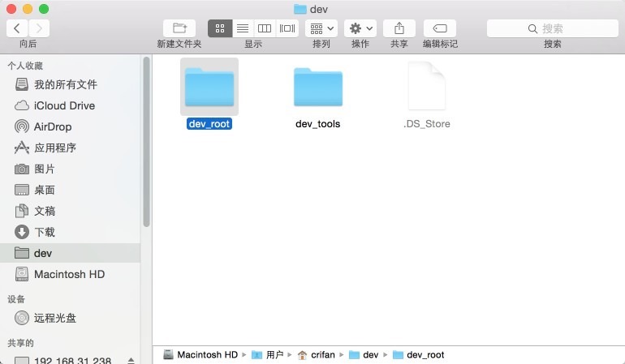625x364 pixels.
Task: Select the .DS_Store file icon
Action: click(427, 86)
